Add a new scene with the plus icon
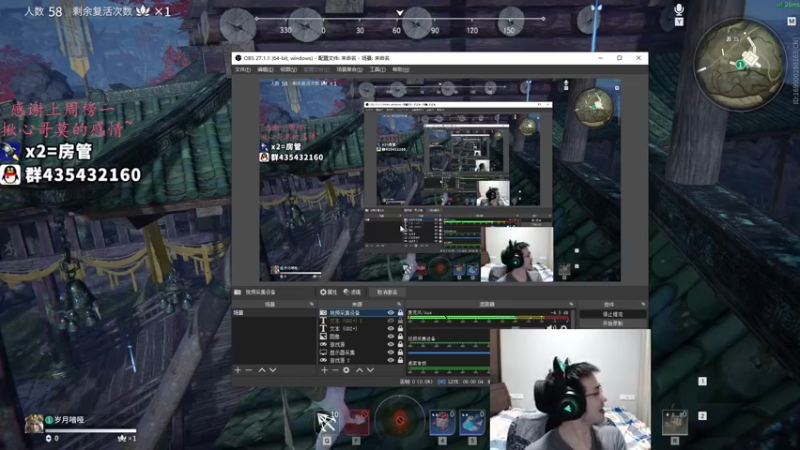The width and height of the screenshot is (800, 450). [238, 370]
